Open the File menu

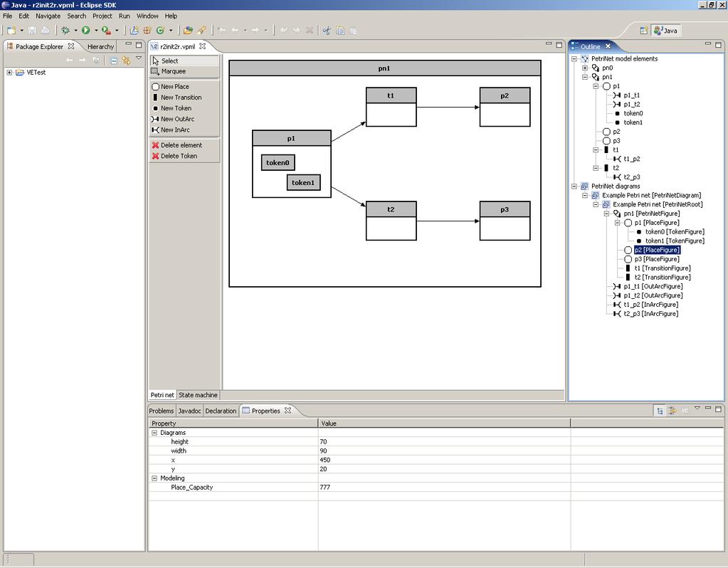coord(8,16)
